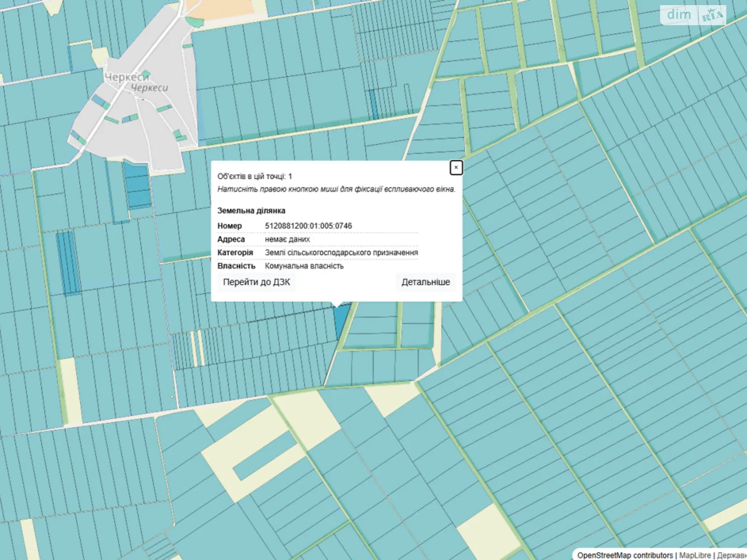Open the OpenStreetMap contributors attribution link
The width and height of the screenshot is (747, 560).
pyautogui.click(x=625, y=555)
